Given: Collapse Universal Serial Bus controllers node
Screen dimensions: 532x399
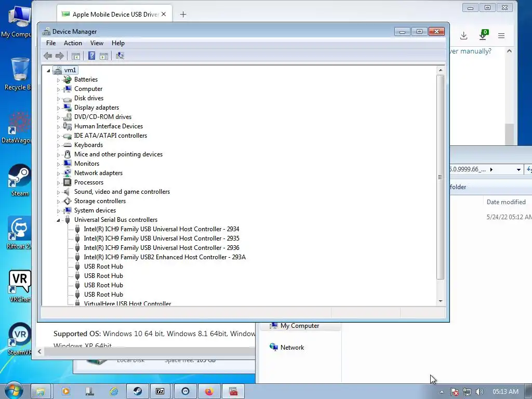Looking at the screenshot, I should (x=58, y=220).
